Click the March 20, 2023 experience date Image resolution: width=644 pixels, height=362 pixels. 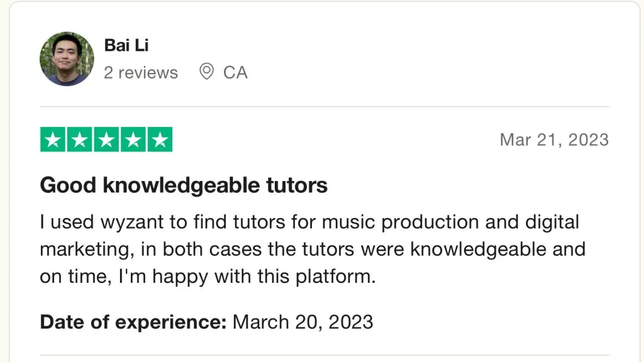click(x=303, y=322)
